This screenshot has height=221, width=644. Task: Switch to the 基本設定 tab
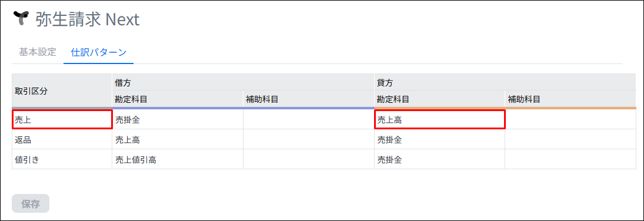38,52
